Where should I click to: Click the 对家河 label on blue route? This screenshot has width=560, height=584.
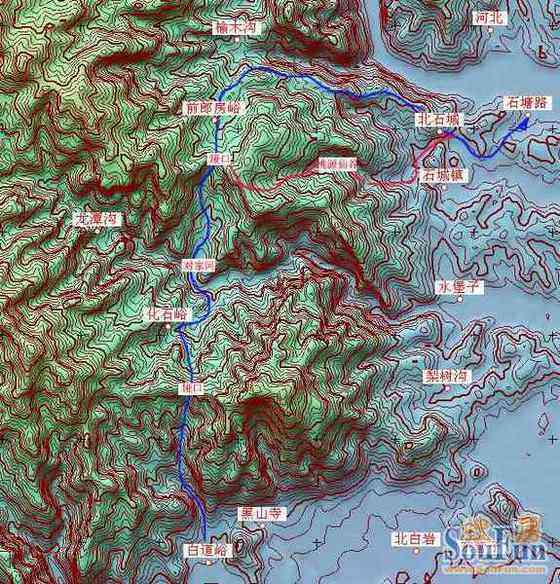(x=199, y=265)
